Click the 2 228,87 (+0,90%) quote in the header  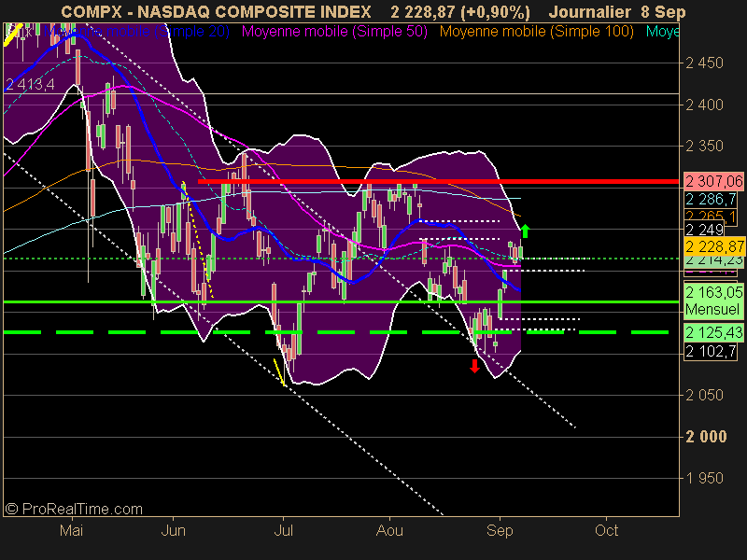pos(459,12)
